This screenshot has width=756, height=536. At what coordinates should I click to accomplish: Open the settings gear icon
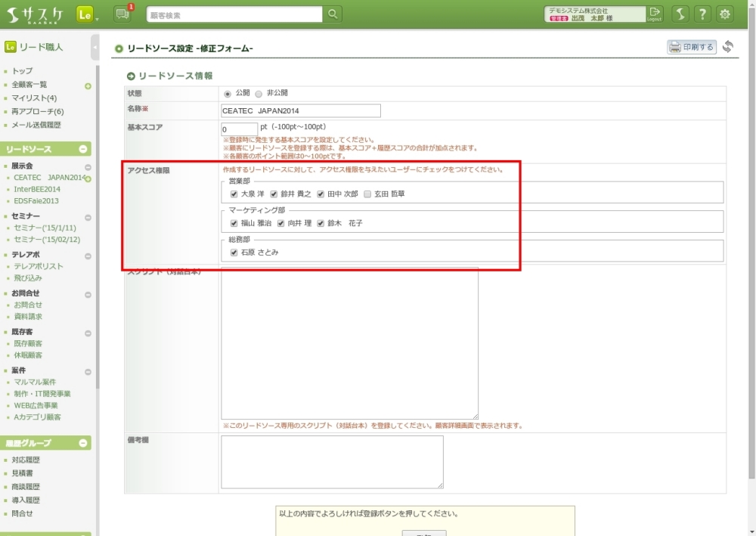pos(725,14)
